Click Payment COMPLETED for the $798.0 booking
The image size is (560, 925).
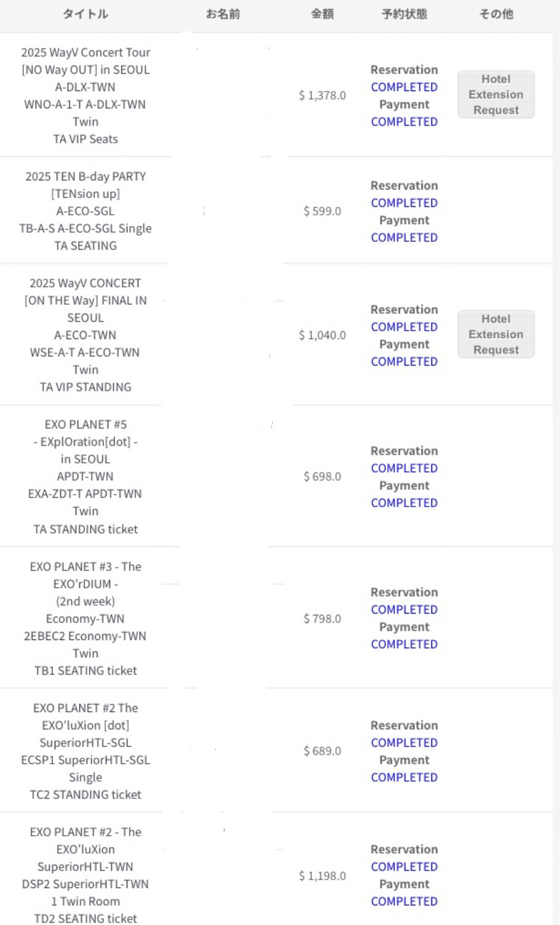(404, 644)
